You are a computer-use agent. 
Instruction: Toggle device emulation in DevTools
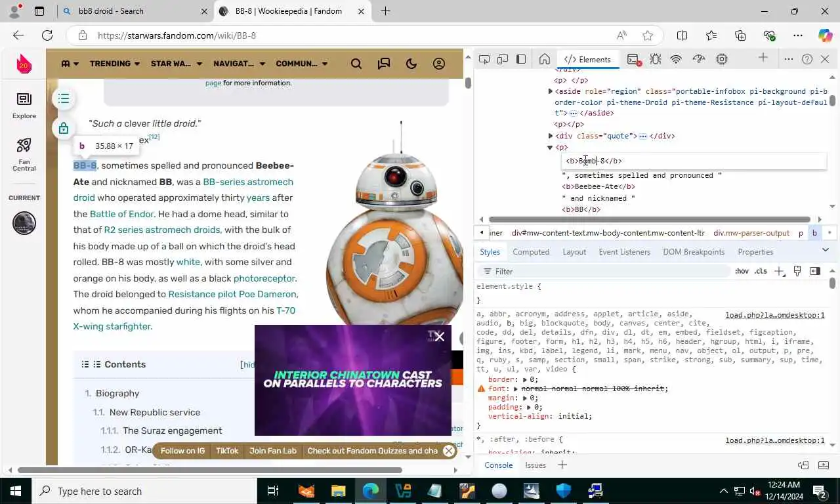coord(503,59)
